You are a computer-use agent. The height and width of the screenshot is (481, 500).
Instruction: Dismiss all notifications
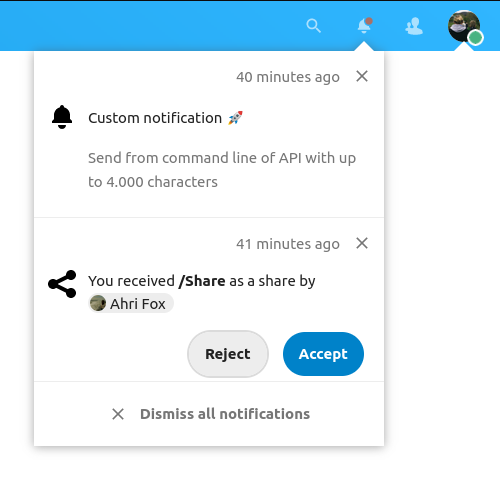(211, 414)
